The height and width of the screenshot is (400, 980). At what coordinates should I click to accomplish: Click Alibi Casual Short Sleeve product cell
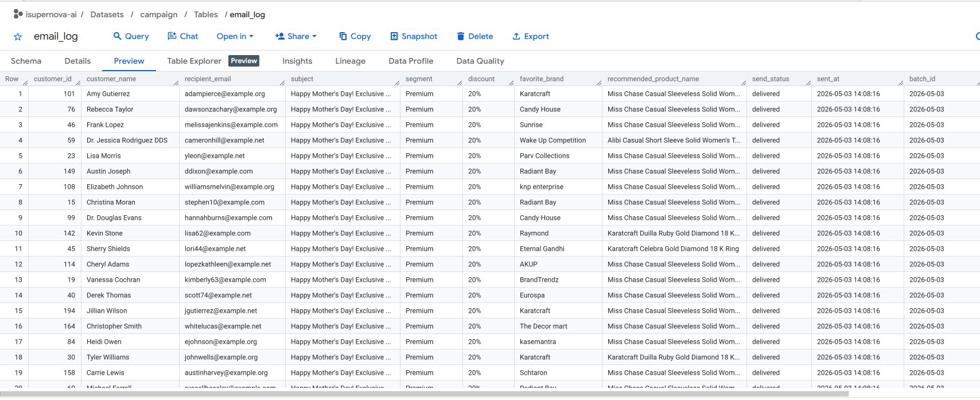click(x=674, y=140)
